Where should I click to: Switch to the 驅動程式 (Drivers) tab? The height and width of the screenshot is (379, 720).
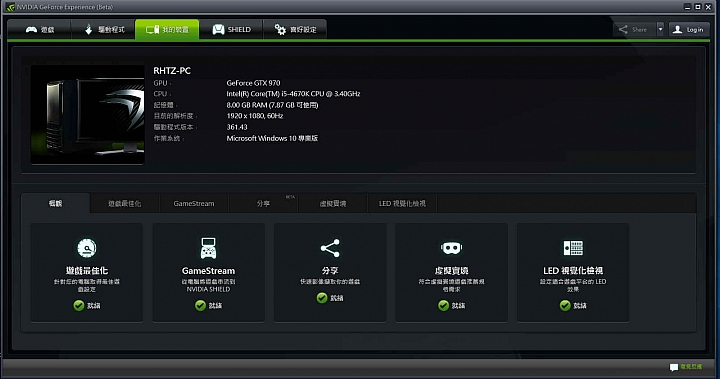click(x=103, y=29)
